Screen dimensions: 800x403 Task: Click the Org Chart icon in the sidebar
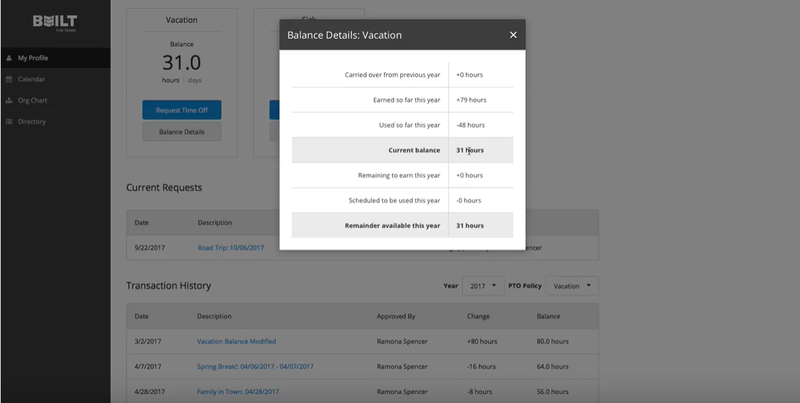[x=9, y=100]
